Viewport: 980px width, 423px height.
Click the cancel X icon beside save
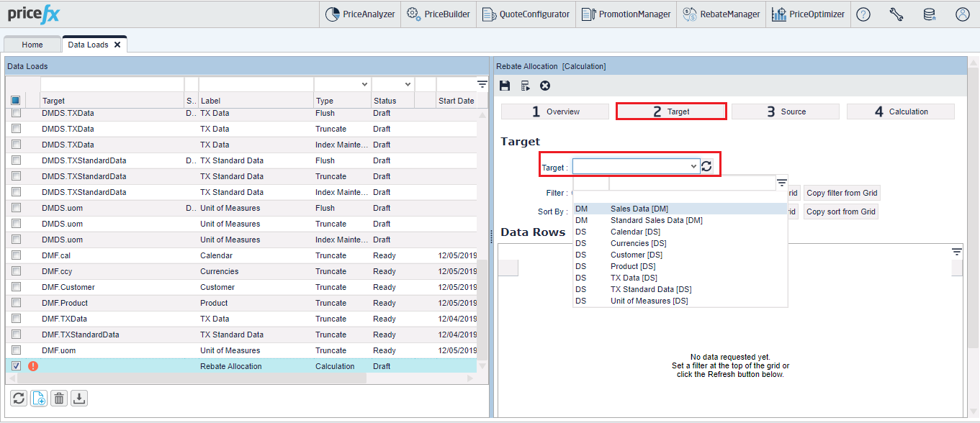coord(545,86)
